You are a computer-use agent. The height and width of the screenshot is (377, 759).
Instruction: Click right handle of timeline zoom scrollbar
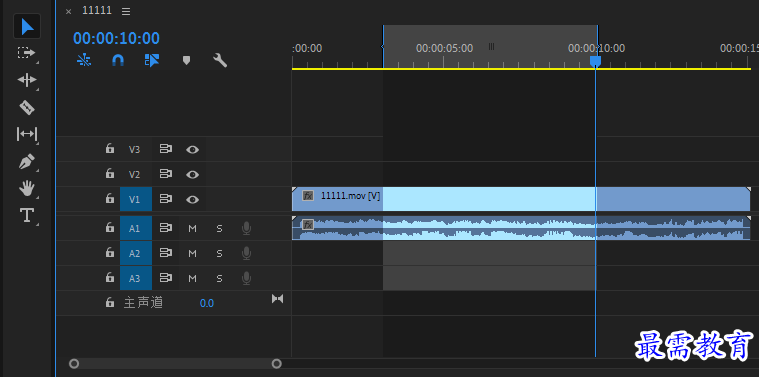point(276,363)
